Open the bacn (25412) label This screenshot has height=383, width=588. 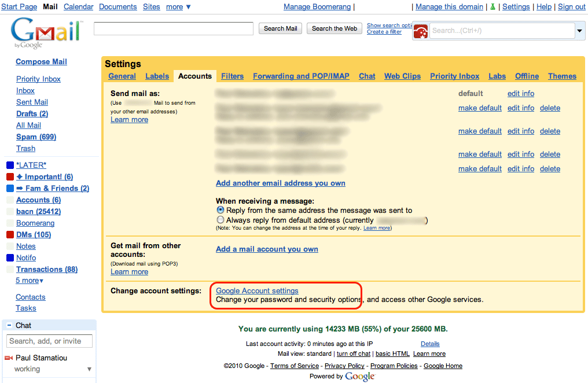pos(38,212)
